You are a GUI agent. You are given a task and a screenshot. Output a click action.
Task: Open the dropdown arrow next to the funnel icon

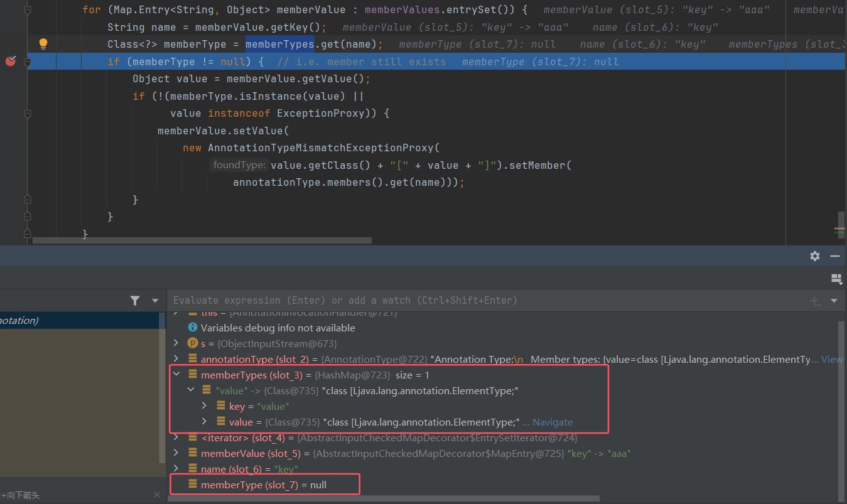click(155, 301)
